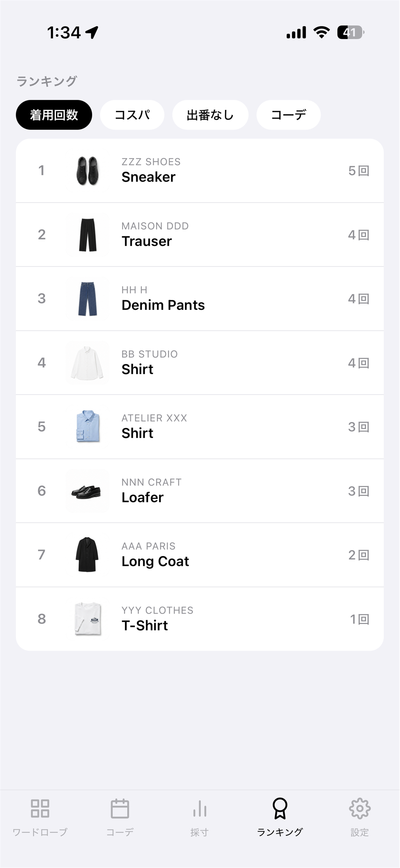Tap the AAA PARIS Long Coat thumbnail
The width and height of the screenshot is (400, 868).
click(x=88, y=555)
